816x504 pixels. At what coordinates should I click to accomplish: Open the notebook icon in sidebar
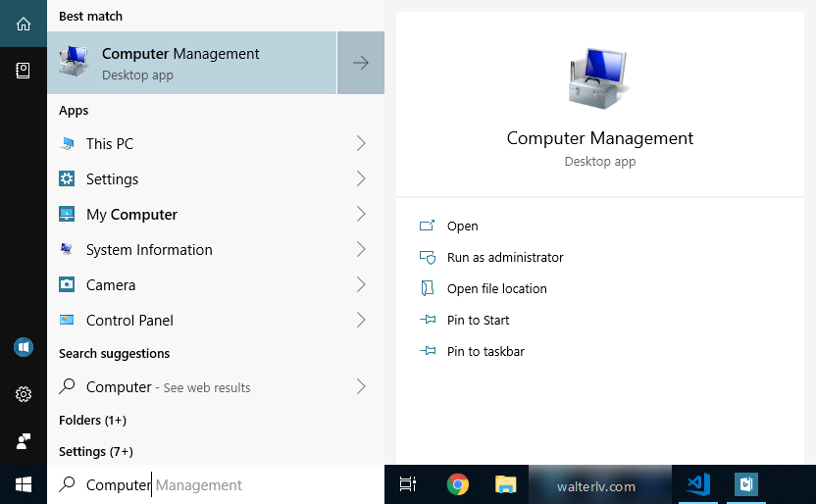point(24,70)
